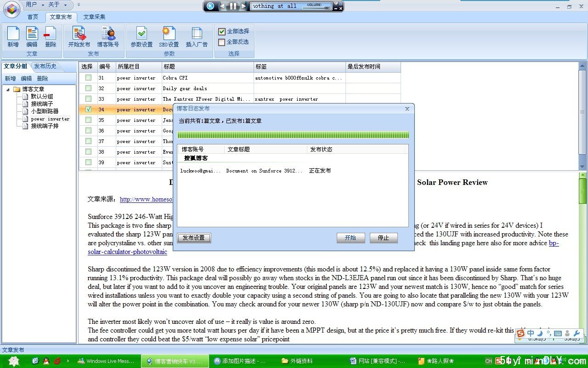Click the page icon beside 接线端子排
Screen dimensions: 588x368
pos(25,126)
